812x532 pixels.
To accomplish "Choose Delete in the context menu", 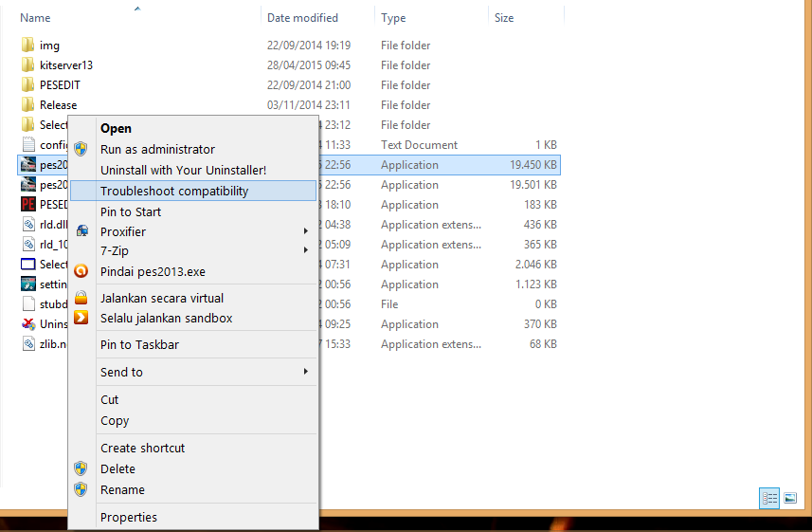I will coord(192,468).
